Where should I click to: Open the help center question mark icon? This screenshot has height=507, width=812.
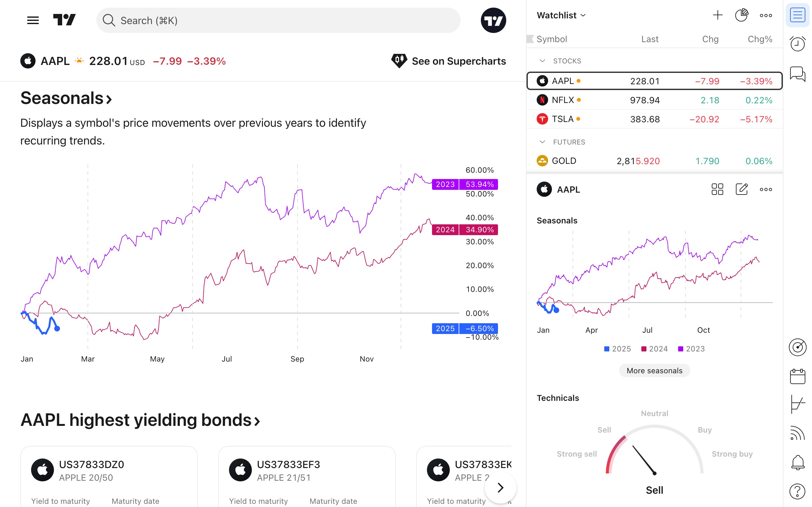click(x=797, y=491)
